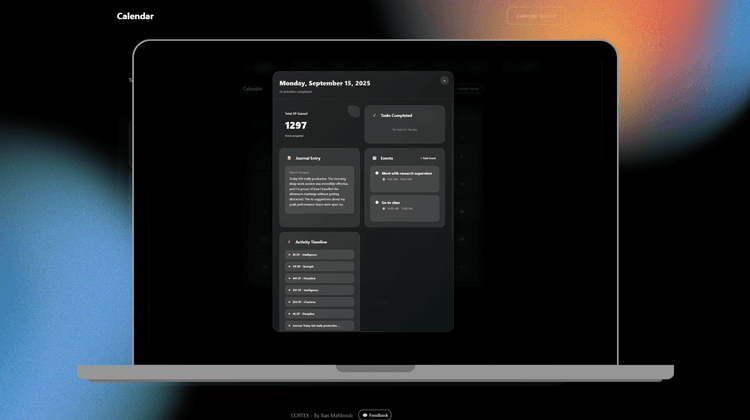The width and height of the screenshot is (750, 420).
Task: Select the first Intelligence XP timeline entry
Action: click(x=319, y=255)
